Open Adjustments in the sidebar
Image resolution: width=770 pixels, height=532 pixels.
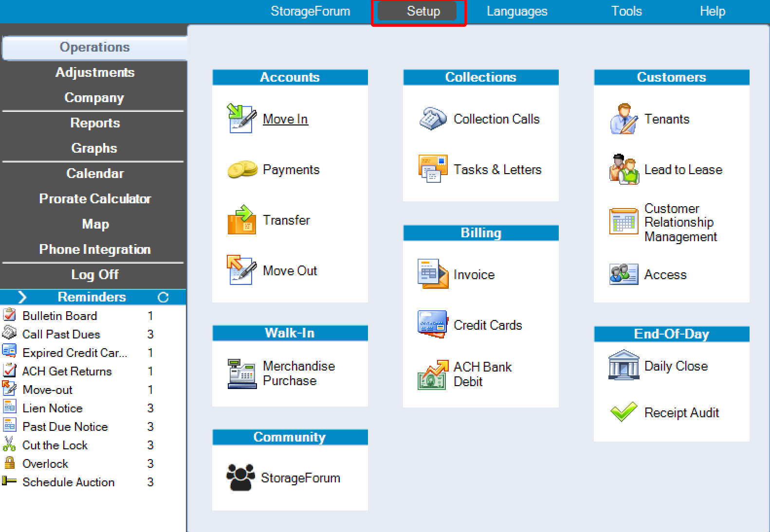pyautogui.click(x=95, y=72)
